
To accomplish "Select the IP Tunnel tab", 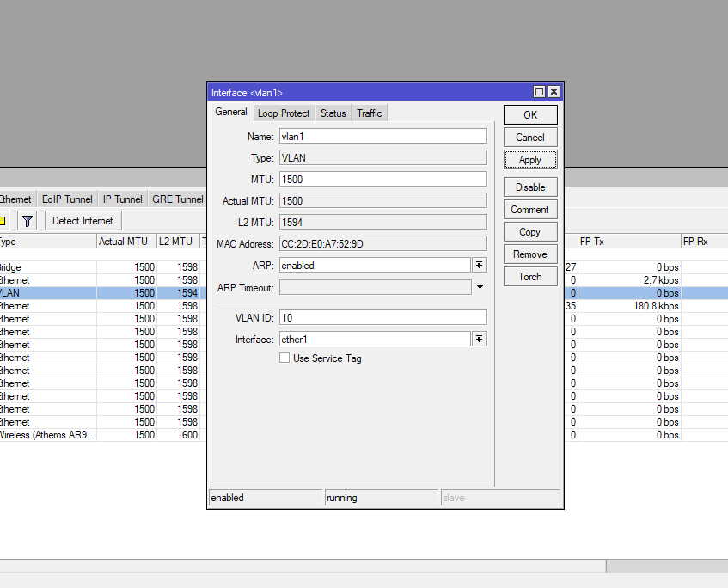I will click(x=123, y=199).
